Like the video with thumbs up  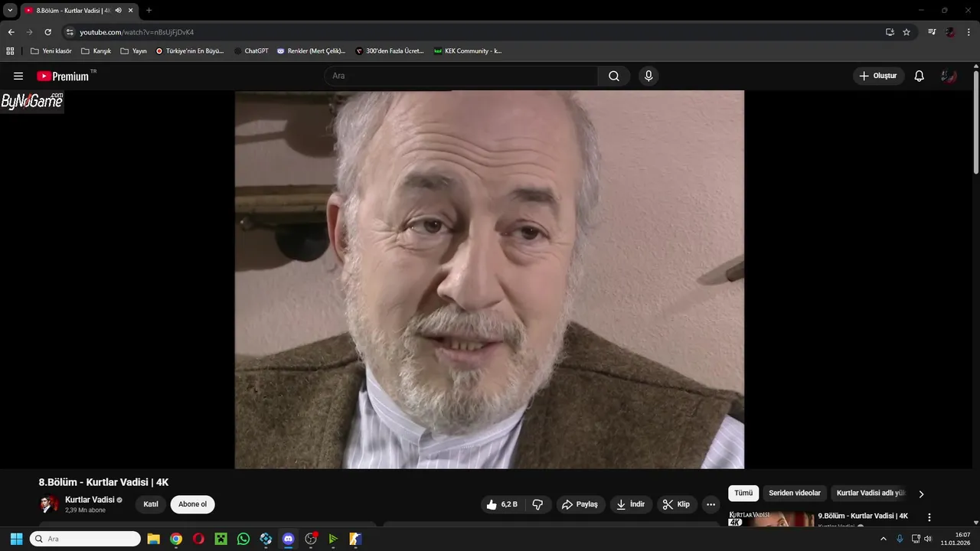click(x=502, y=504)
